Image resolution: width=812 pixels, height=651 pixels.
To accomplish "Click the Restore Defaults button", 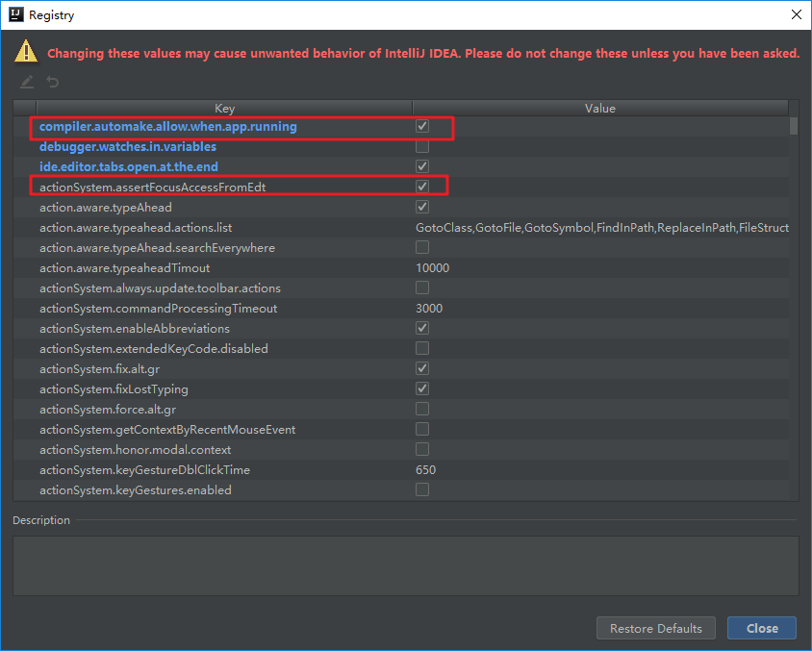I will tap(655, 628).
